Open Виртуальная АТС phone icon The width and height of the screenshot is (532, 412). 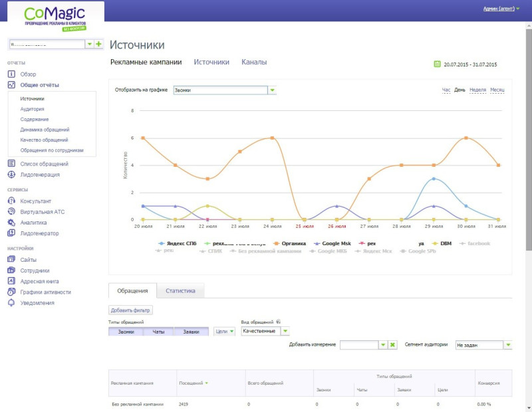[x=11, y=211]
